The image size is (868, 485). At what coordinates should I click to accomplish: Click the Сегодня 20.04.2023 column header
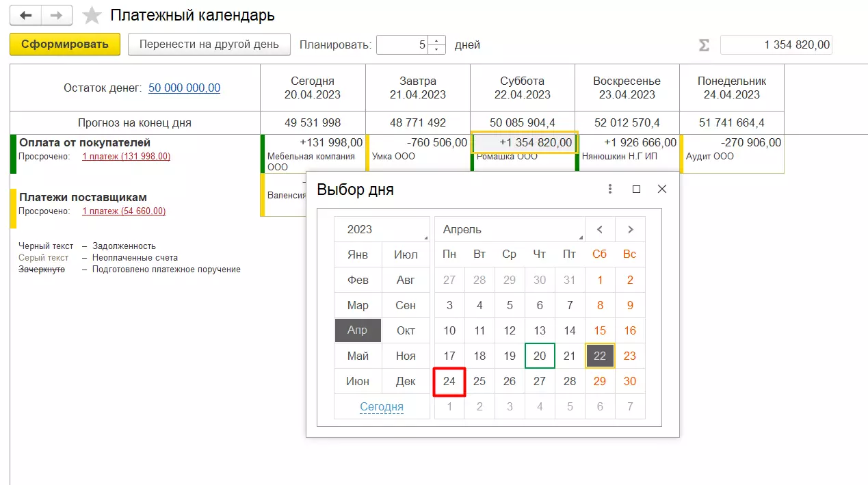coord(313,88)
